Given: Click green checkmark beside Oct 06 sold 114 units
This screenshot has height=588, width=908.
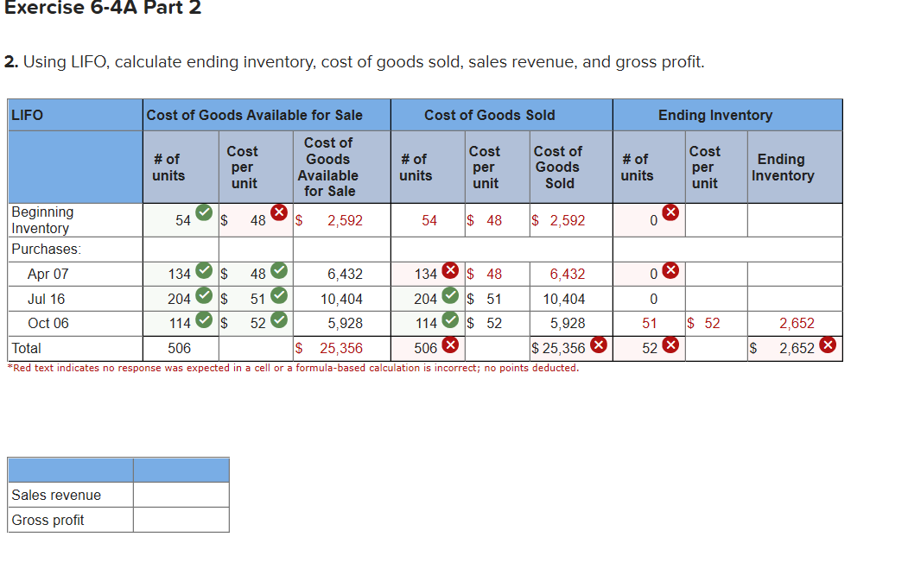Looking at the screenshot, I should [x=450, y=320].
